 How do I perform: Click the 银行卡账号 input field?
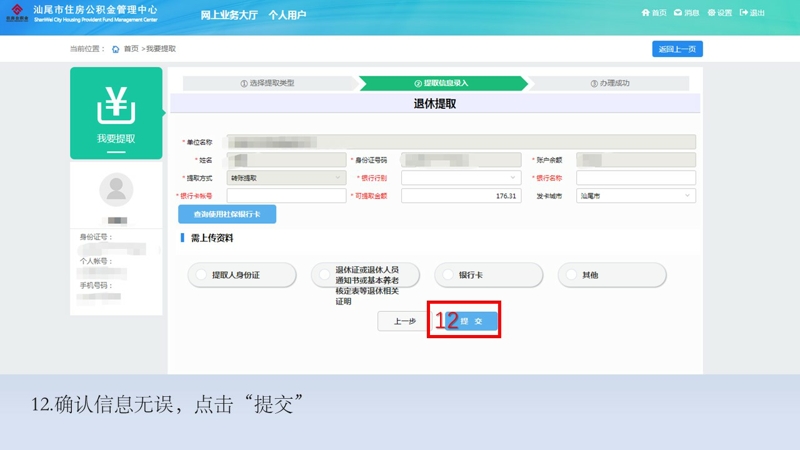286,196
